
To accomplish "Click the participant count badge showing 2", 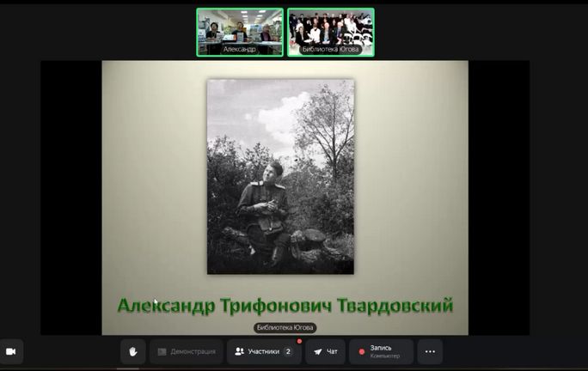I will tap(288, 351).
